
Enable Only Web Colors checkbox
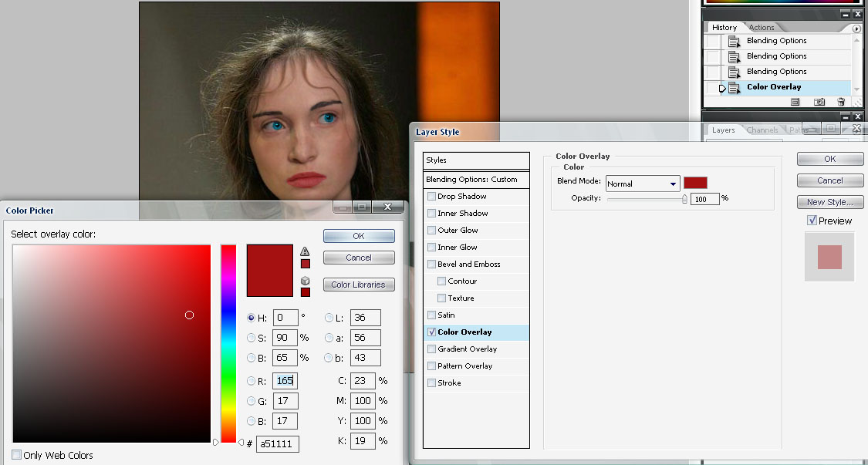[x=17, y=455]
